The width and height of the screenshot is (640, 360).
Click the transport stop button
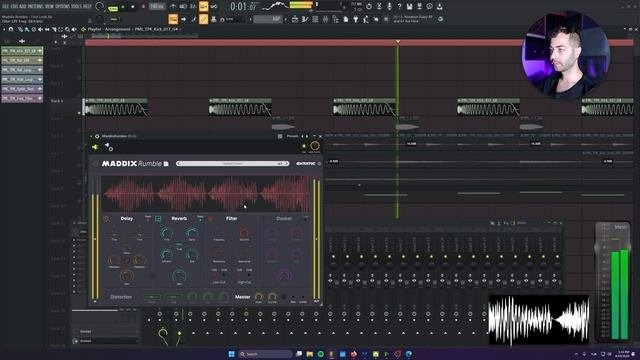coord(133,7)
